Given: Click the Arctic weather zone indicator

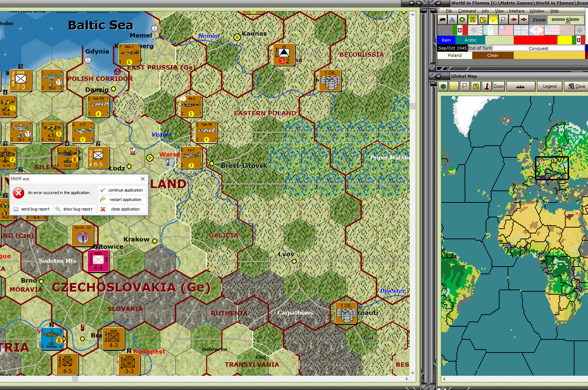Looking at the screenshot, I should click(470, 40).
